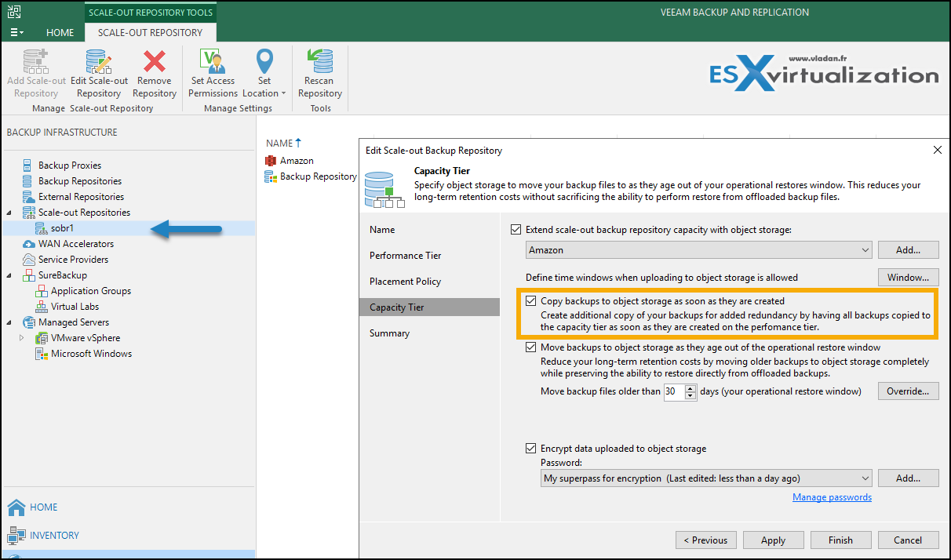Image resolution: width=951 pixels, height=560 pixels.
Task: Go to the Name wizard step
Action: pyautogui.click(x=429, y=230)
